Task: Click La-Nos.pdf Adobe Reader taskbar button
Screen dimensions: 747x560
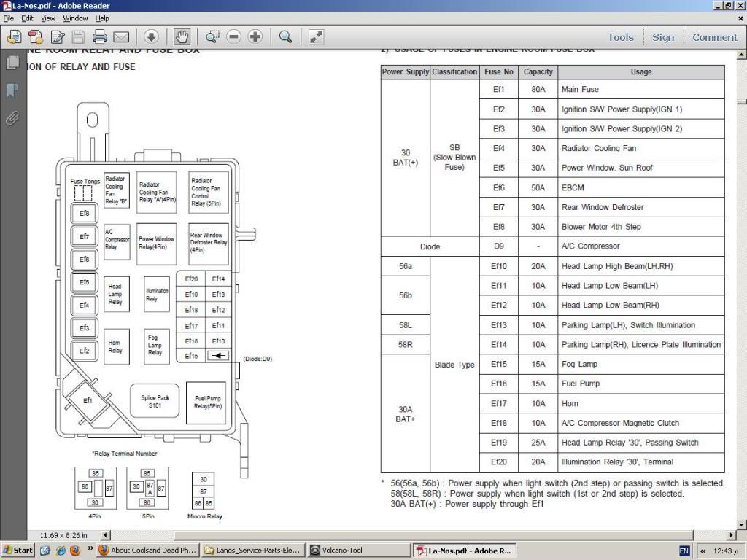Action: point(464,551)
